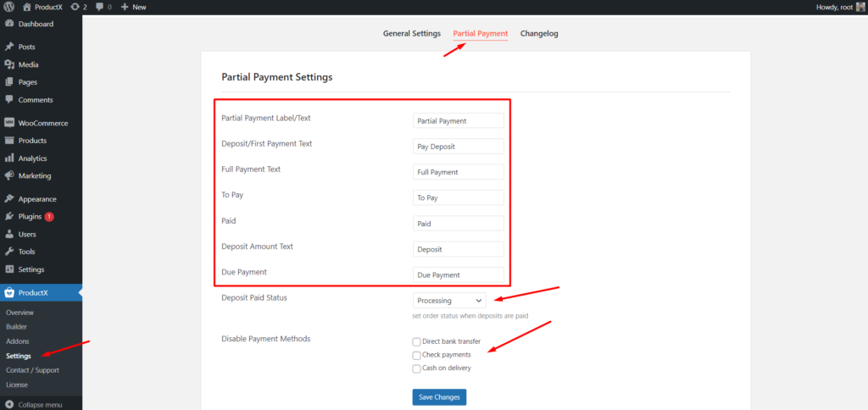Image resolution: width=868 pixels, height=410 pixels.
Task: Open ProductX Addons submenu item
Action: (18, 341)
